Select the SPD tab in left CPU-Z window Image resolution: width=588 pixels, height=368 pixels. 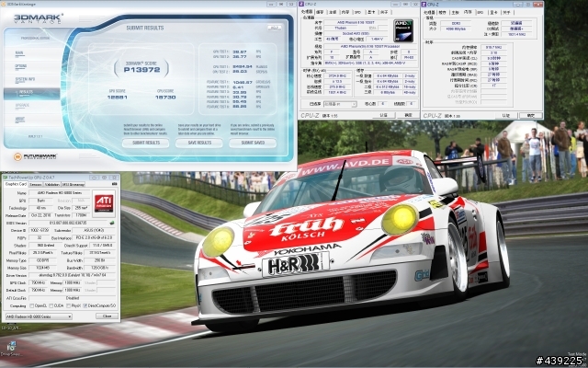coord(357,12)
